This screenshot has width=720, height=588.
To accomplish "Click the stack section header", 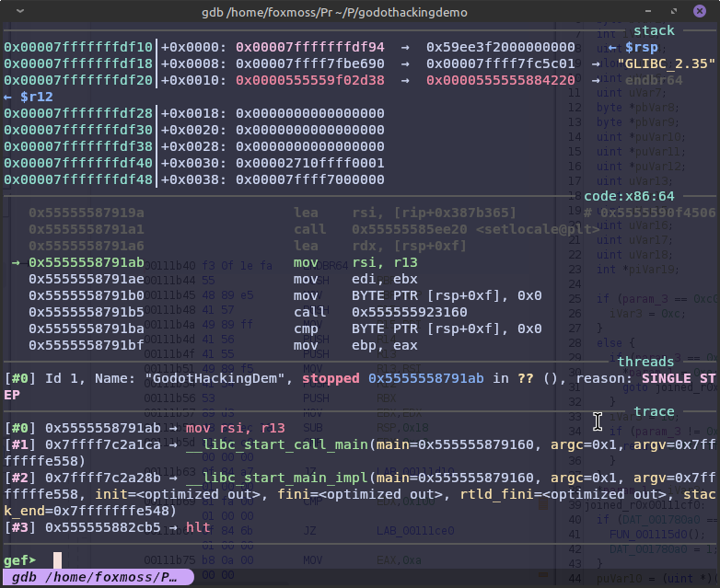I will click(654, 30).
